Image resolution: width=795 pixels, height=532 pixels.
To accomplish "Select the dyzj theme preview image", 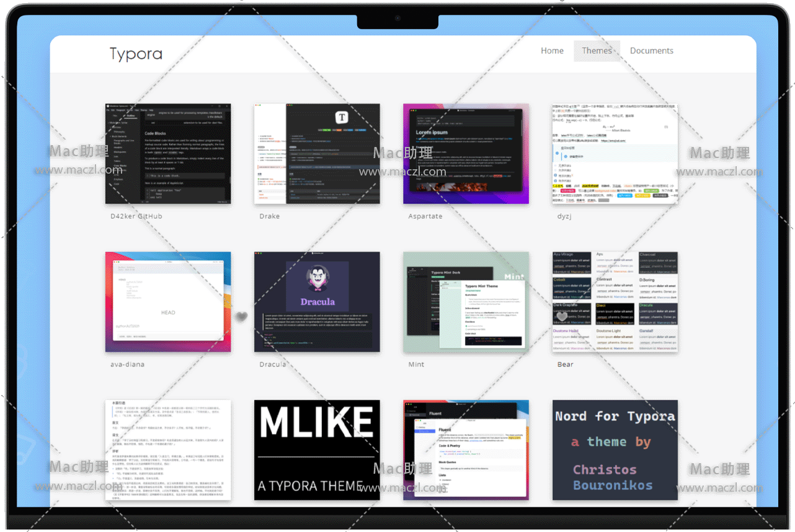I will [x=615, y=154].
